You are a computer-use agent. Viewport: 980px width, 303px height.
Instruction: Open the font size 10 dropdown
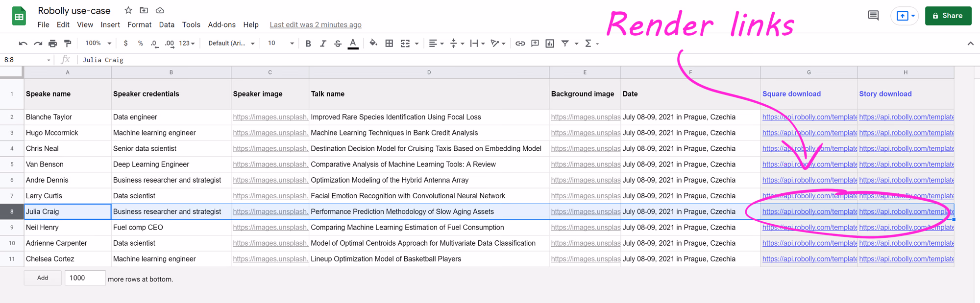coord(280,44)
